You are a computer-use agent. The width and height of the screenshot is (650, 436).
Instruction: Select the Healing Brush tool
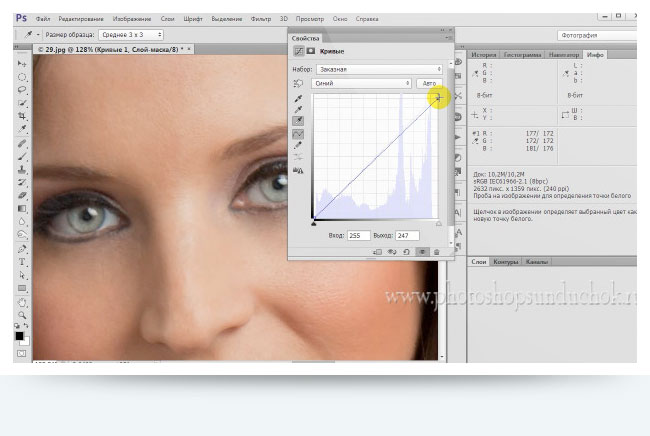tap(22, 143)
